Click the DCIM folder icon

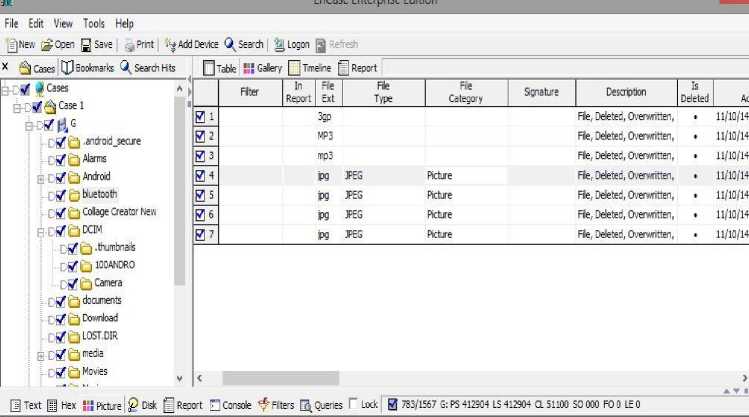click(x=74, y=231)
